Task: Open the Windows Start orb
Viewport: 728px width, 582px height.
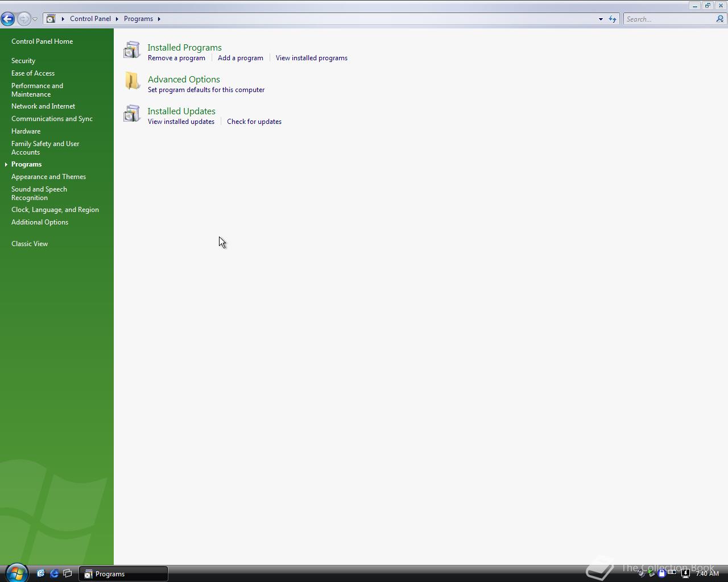Action: pos(16,573)
